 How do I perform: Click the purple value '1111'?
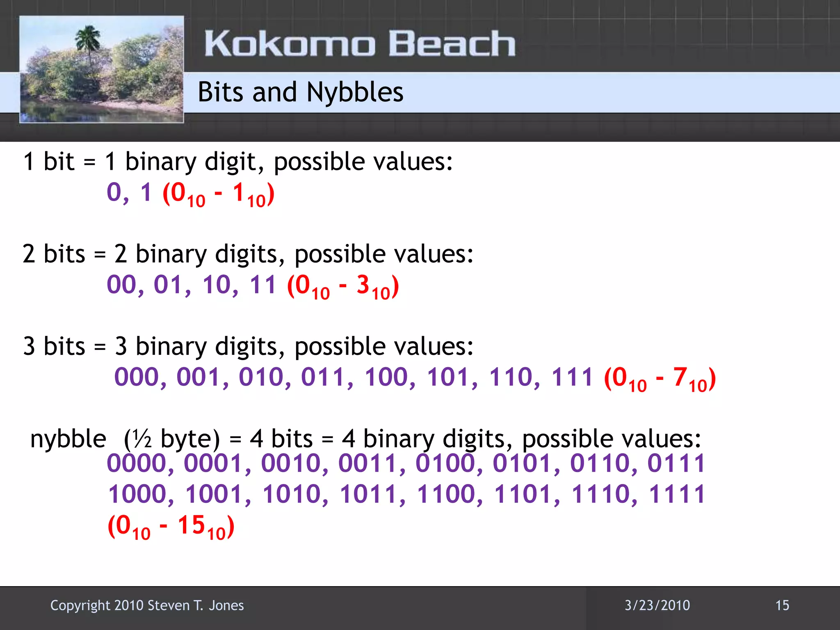click(x=677, y=494)
